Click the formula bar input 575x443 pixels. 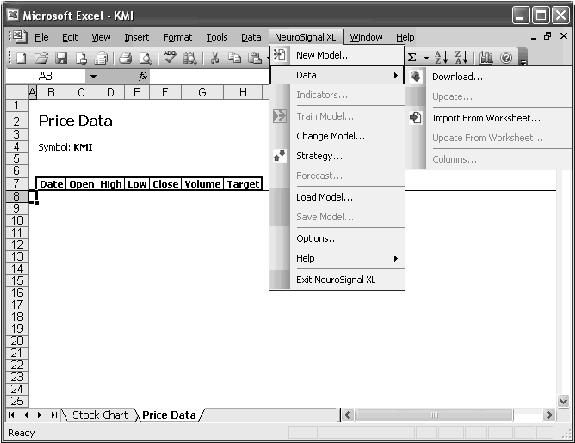[210, 76]
